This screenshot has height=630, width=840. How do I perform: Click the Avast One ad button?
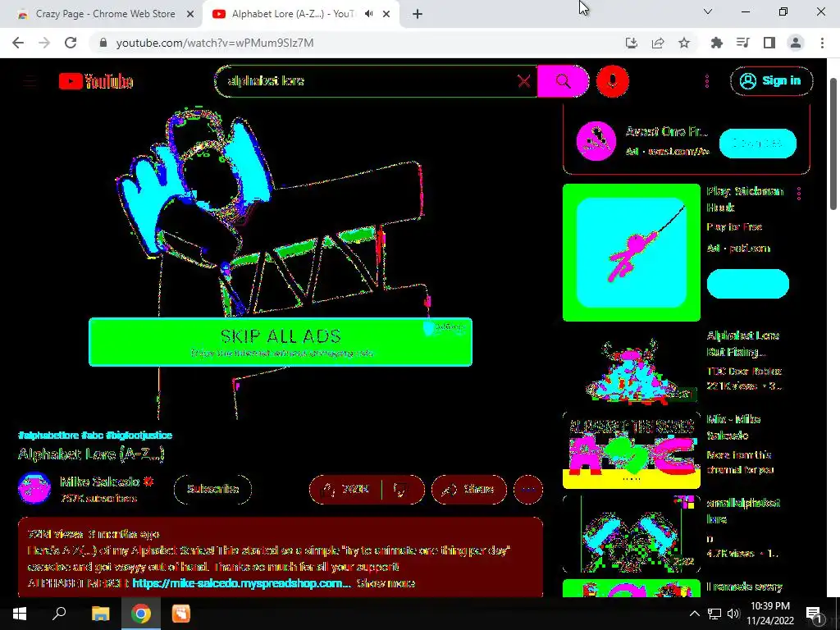click(x=757, y=143)
